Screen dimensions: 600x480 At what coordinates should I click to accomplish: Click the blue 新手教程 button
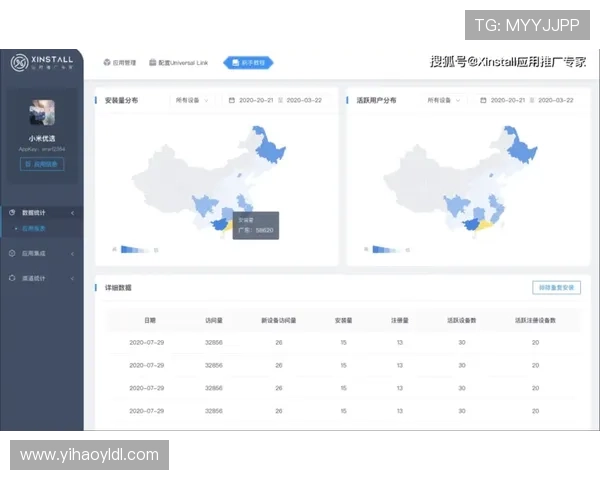[248, 62]
